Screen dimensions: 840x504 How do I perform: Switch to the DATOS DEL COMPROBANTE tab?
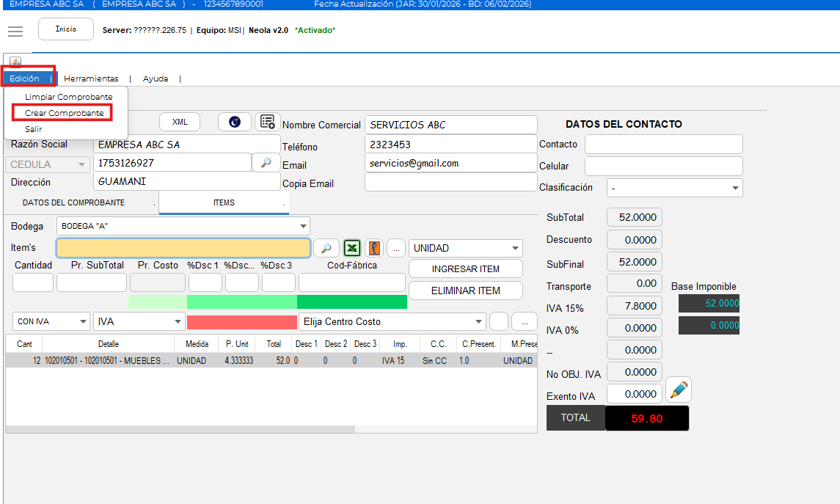pyautogui.click(x=73, y=202)
